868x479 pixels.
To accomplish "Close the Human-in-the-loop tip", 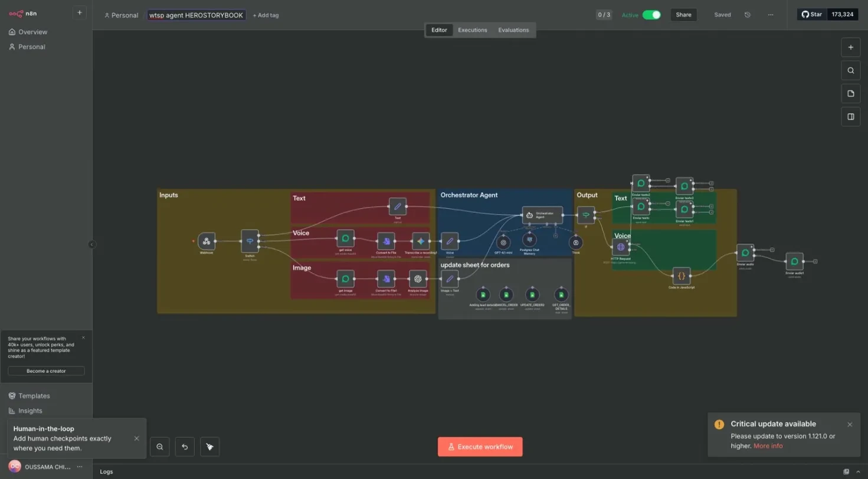I will click(136, 438).
